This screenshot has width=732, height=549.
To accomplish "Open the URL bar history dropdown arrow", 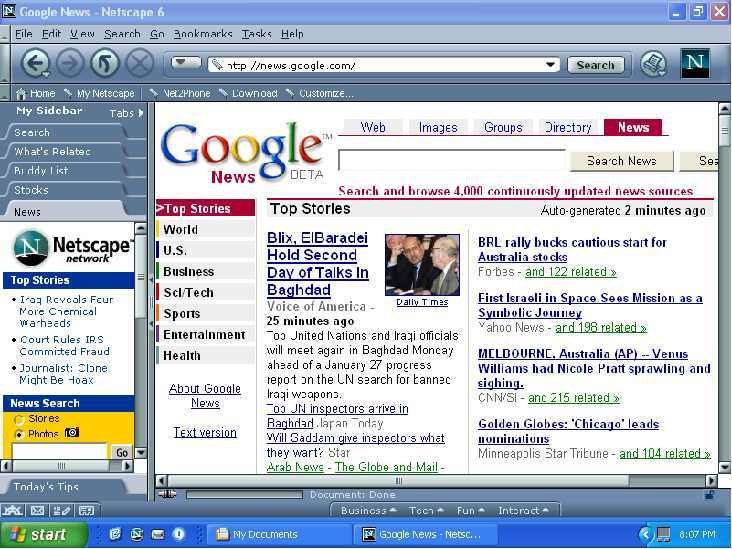I will [x=550, y=64].
